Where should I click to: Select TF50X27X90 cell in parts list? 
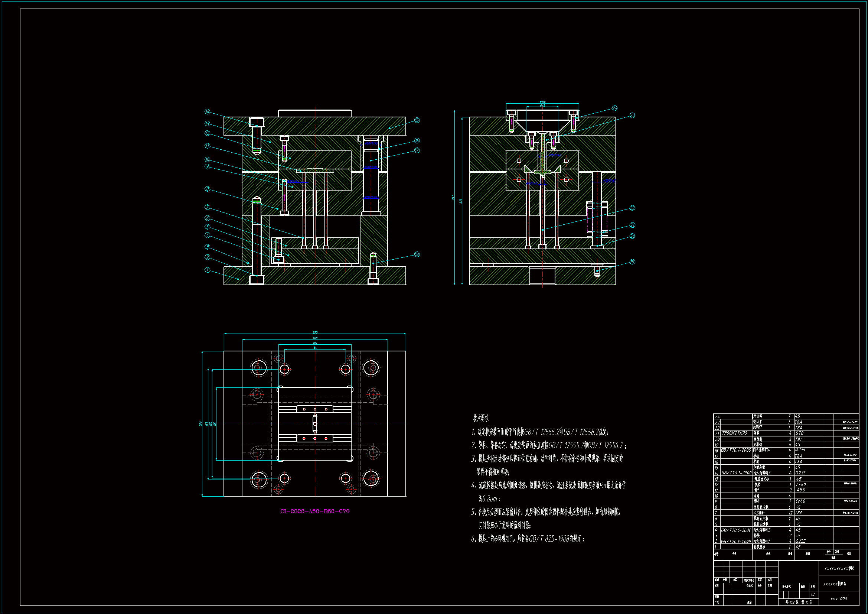click(735, 433)
